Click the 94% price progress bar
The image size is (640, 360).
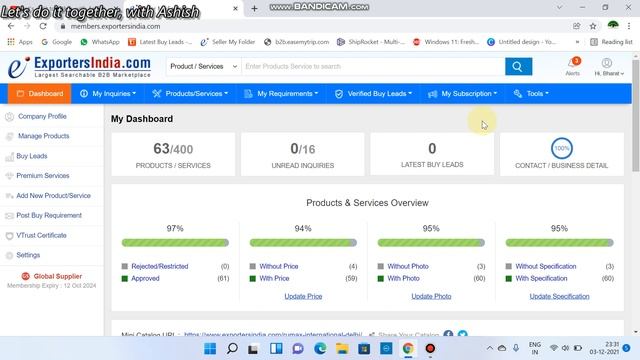pos(303,243)
